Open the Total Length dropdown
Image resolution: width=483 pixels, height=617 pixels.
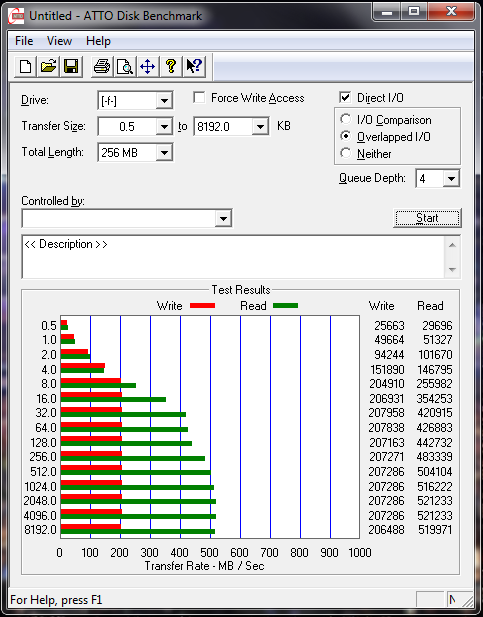click(x=164, y=152)
